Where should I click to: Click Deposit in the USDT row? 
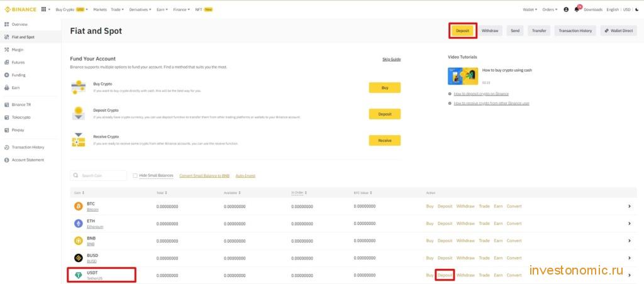[x=445, y=275]
